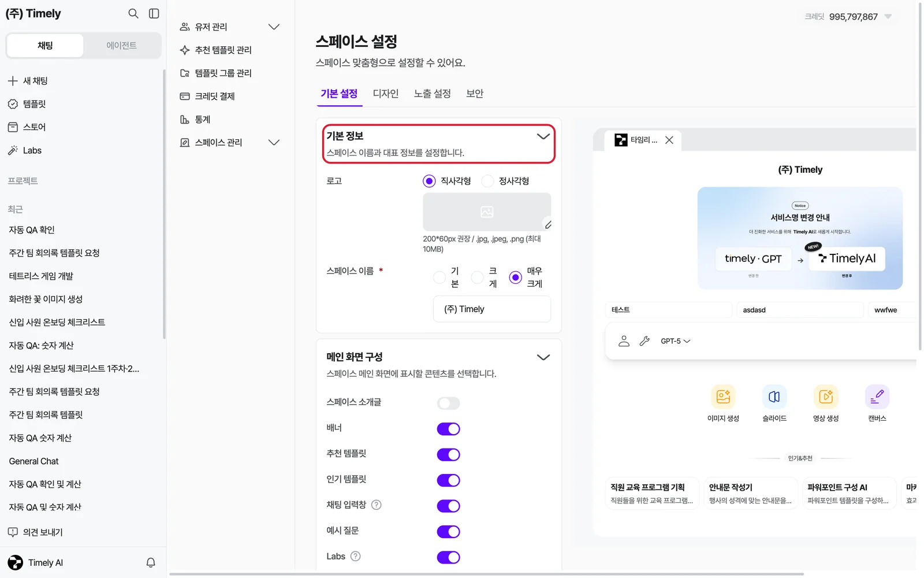
Task: Collapse the 메인 화면 구성 section
Action: (543, 357)
